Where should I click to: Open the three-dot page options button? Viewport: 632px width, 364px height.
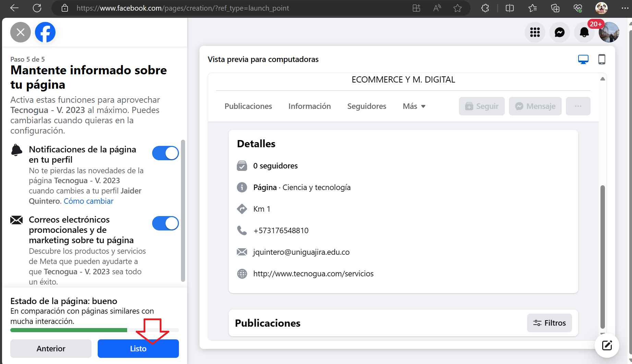click(578, 106)
